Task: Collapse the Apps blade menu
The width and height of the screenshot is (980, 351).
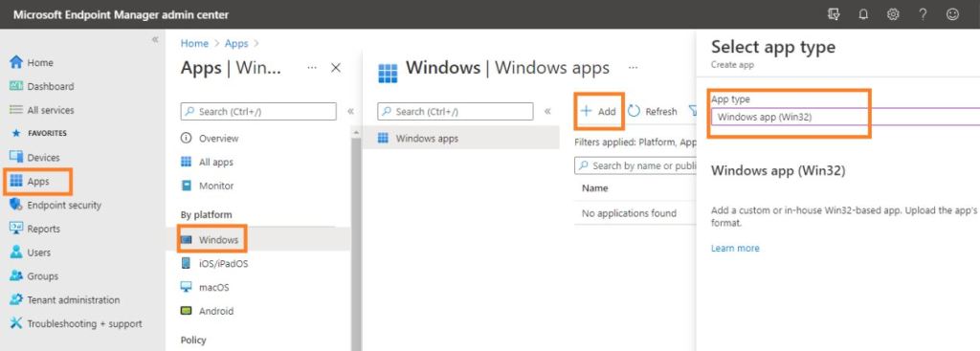Action: pyautogui.click(x=350, y=111)
